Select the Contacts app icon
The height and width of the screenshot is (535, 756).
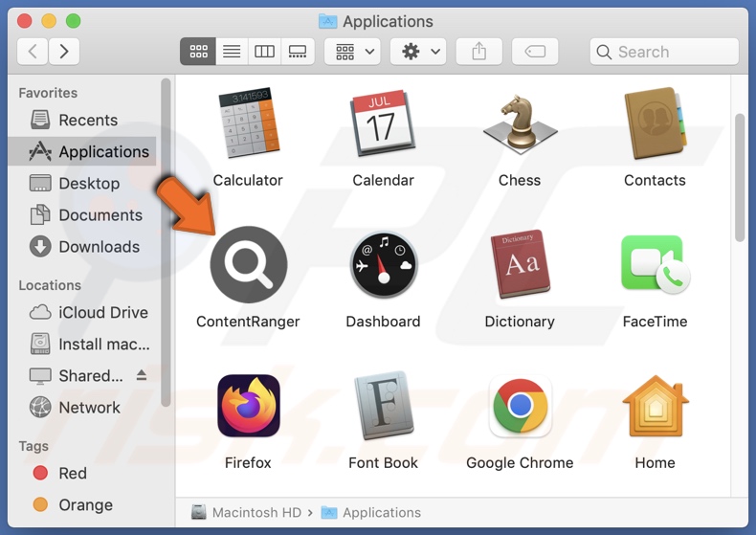(655, 123)
